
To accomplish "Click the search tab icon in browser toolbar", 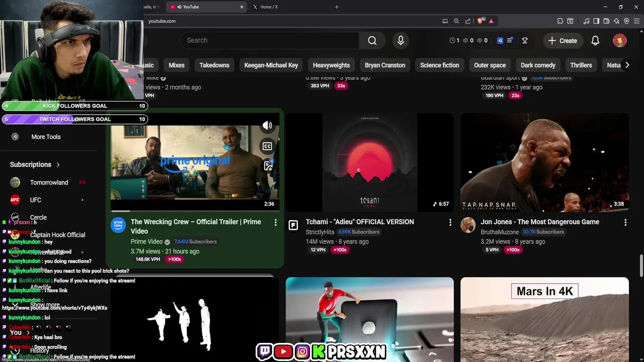I will (570, 21).
